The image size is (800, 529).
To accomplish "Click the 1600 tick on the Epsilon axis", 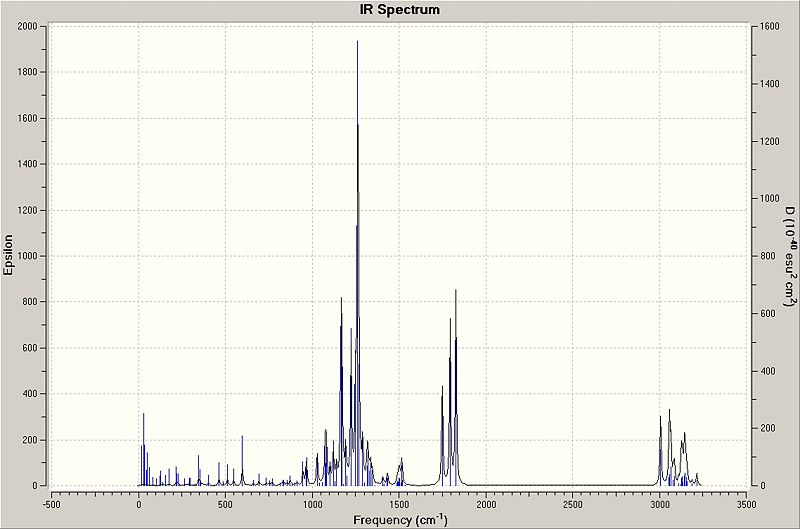I will pos(28,118).
